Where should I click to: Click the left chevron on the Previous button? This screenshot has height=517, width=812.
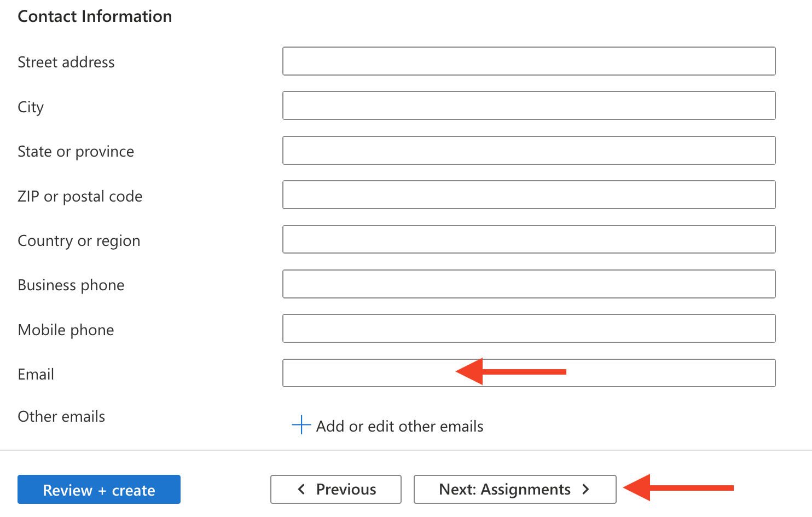point(301,489)
